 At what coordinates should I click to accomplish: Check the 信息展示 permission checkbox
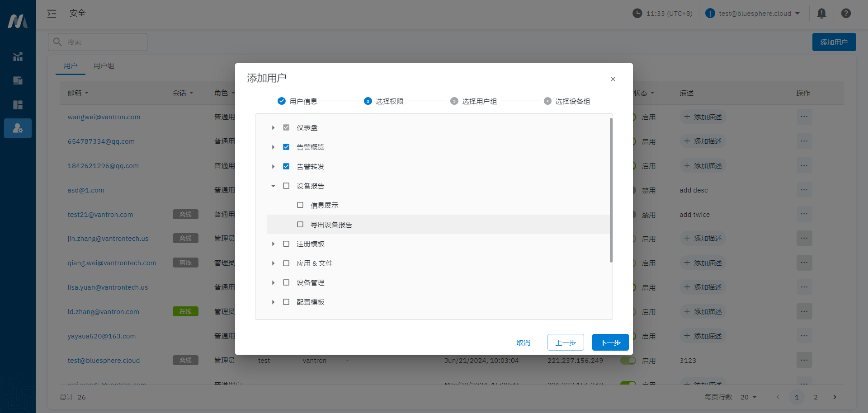click(300, 205)
